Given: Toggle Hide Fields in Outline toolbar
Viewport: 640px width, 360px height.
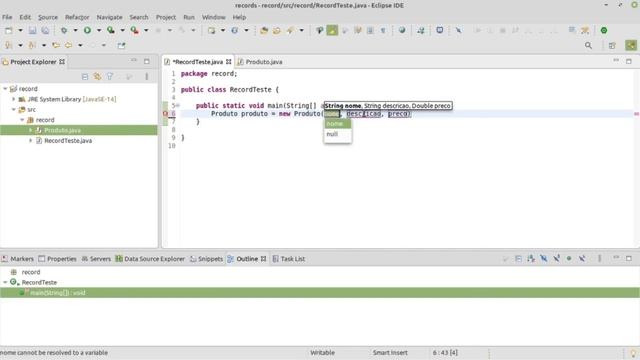Looking at the screenshot, I should pos(544,259).
